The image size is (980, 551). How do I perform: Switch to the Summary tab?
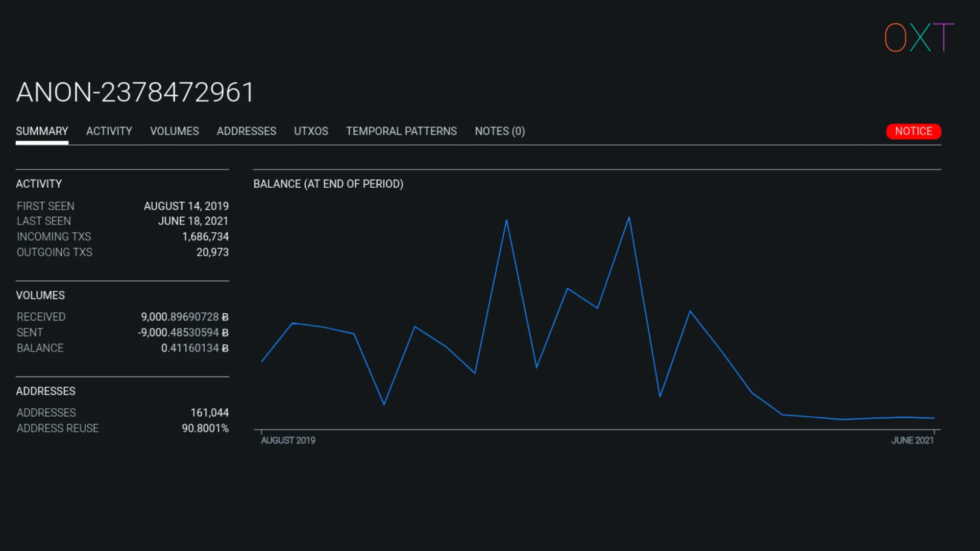point(42,131)
